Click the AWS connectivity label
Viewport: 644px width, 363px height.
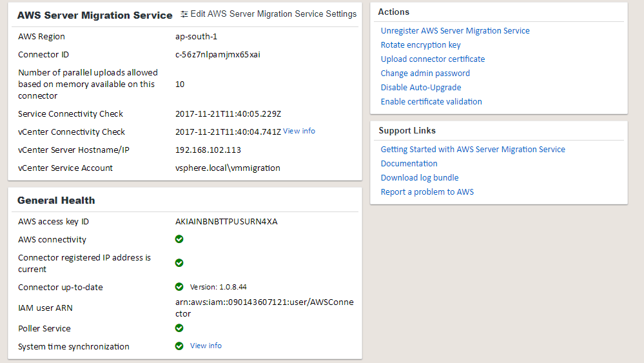(52, 240)
